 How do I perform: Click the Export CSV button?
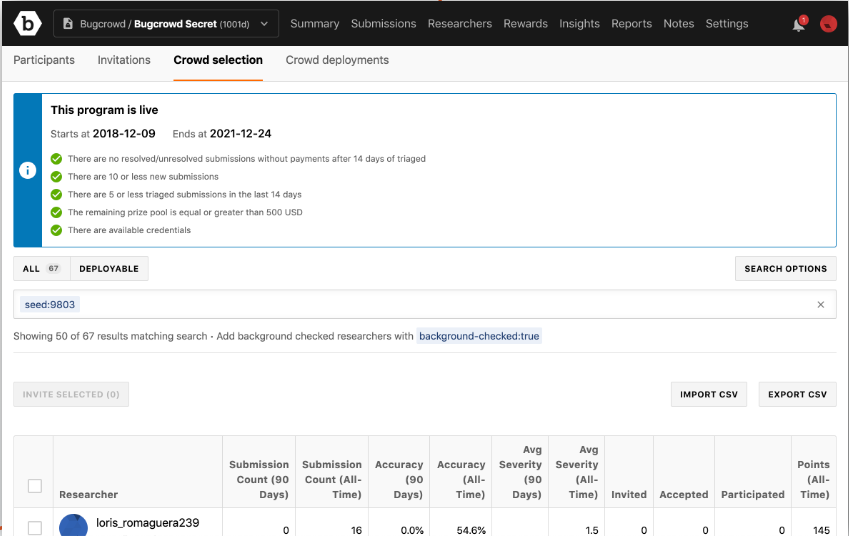coord(797,394)
